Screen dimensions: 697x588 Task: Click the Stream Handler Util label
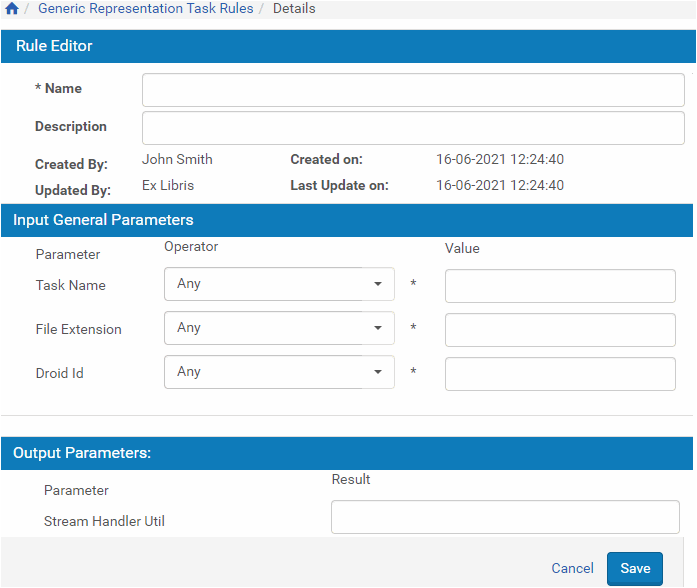pyautogui.click(x=104, y=521)
